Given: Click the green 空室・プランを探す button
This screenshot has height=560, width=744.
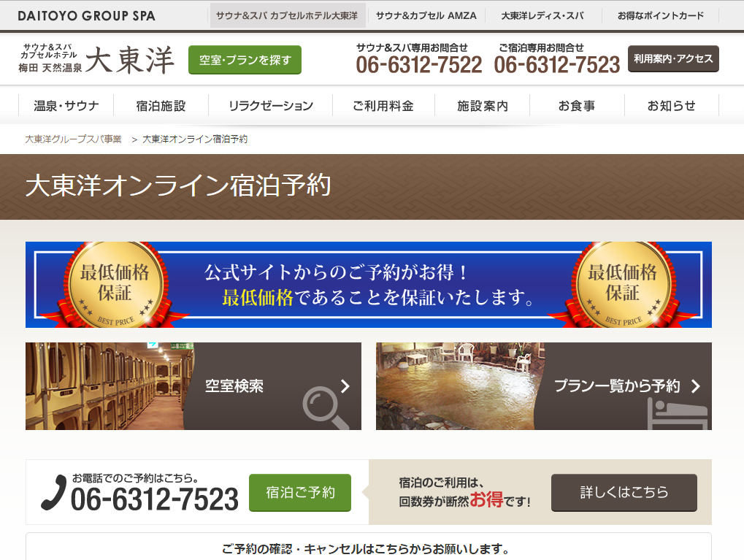Looking at the screenshot, I should point(245,60).
